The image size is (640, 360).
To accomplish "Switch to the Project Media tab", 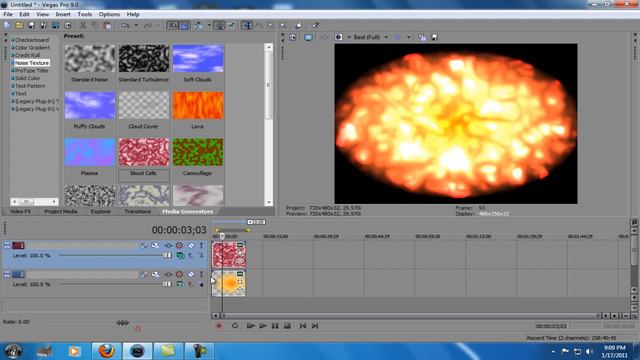I will [x=61, y=211].
